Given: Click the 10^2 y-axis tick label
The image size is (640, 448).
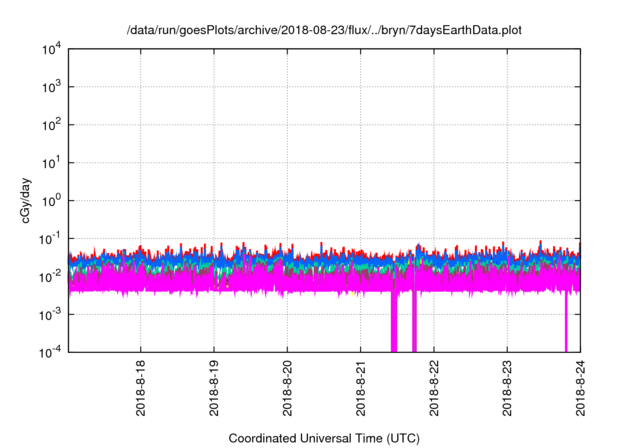Looking at the screenshot, I should [51, 125].
